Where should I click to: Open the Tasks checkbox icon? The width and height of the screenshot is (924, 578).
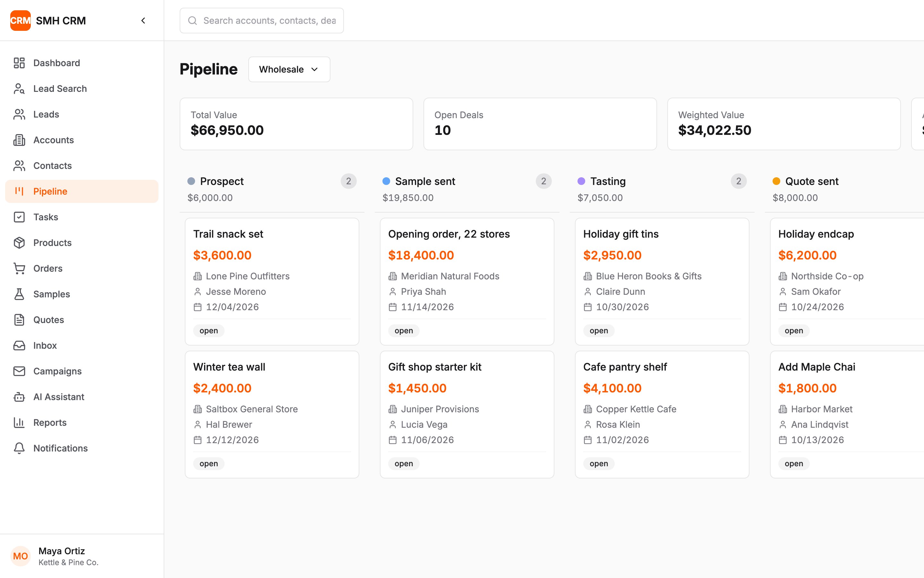point(19,217)
